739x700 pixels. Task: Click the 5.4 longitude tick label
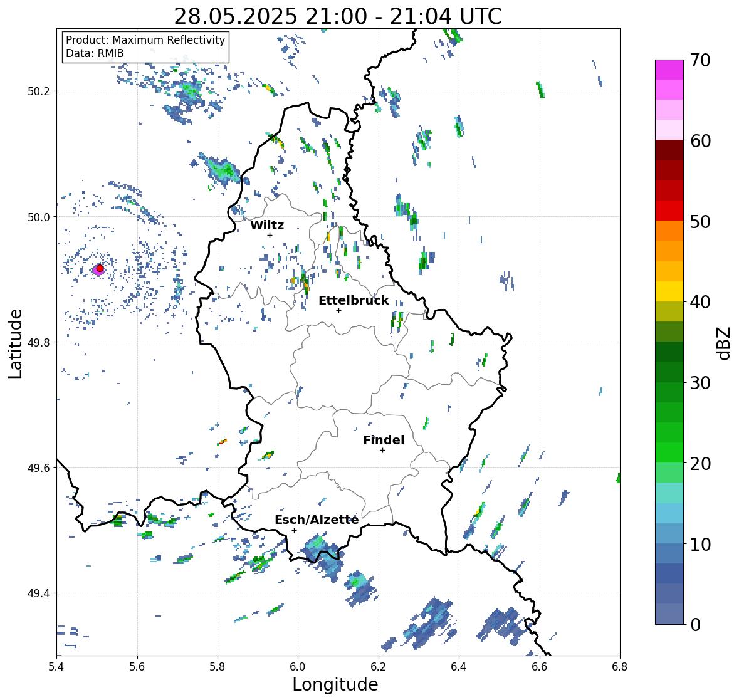56,666
